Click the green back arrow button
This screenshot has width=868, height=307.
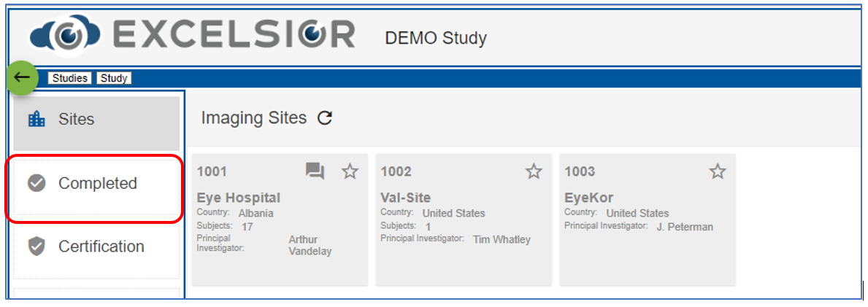click(x=22, y=78)
